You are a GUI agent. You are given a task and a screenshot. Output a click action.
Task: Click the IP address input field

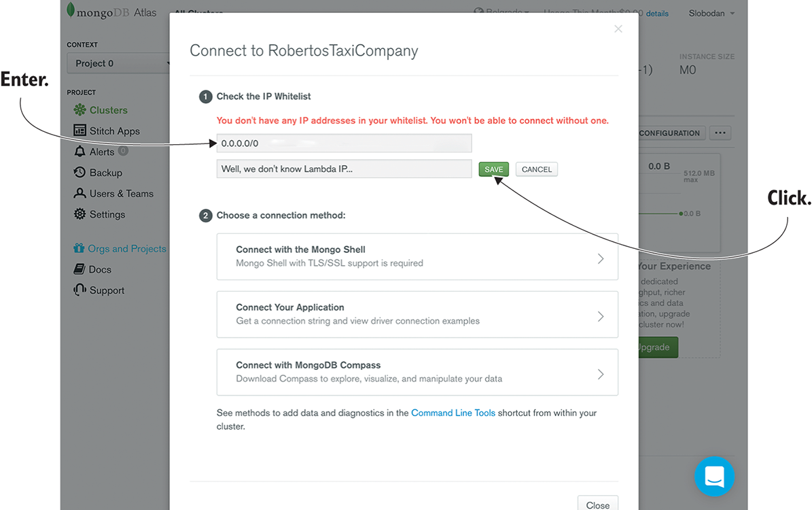click(x=344, y=143)
